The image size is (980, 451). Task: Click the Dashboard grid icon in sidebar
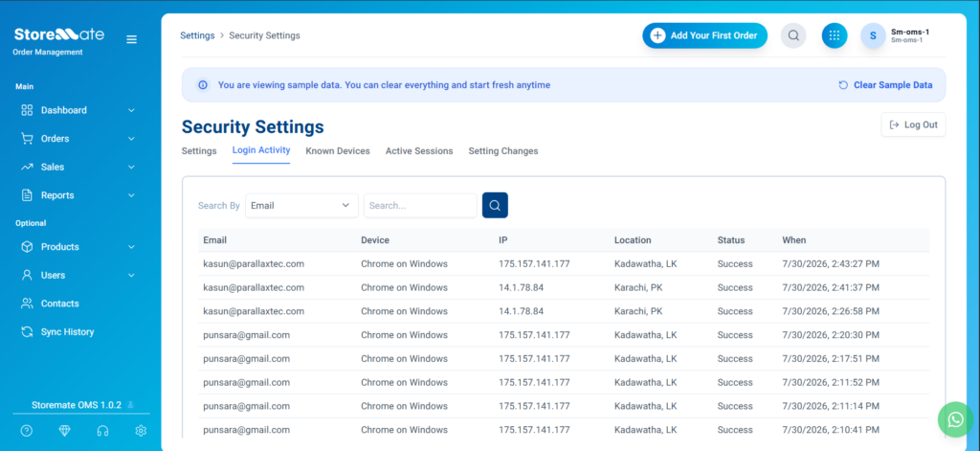click(27, 110)
